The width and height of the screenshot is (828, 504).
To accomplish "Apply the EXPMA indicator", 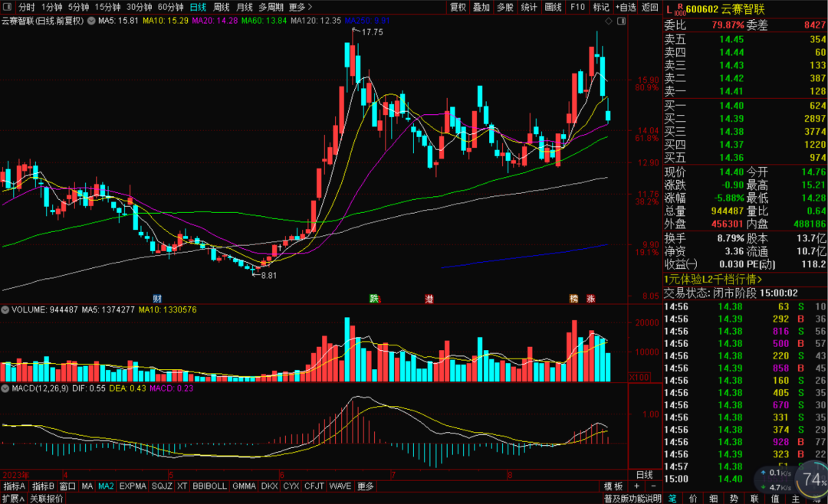I will click(x=133, y=486).
